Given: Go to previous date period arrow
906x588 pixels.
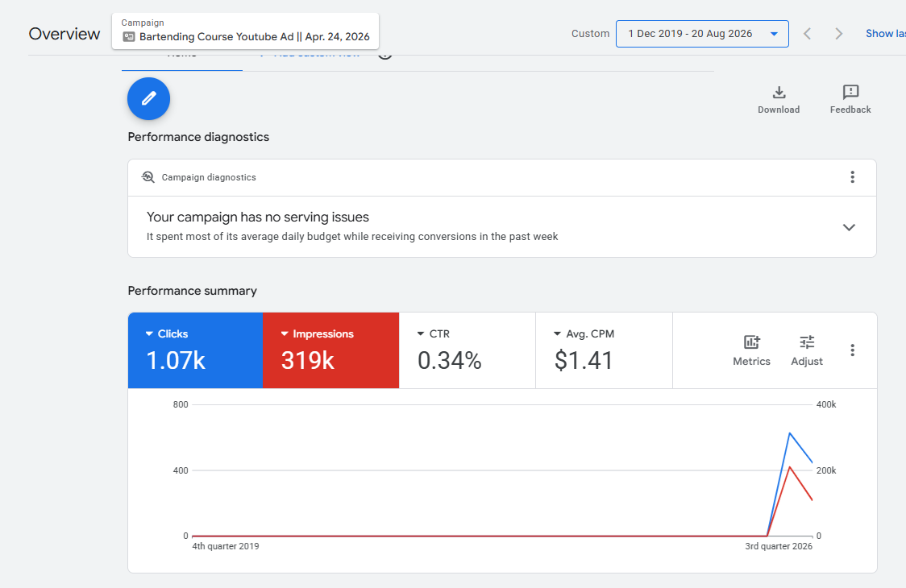Looking at the screenshot, I should tap(807, 34).
